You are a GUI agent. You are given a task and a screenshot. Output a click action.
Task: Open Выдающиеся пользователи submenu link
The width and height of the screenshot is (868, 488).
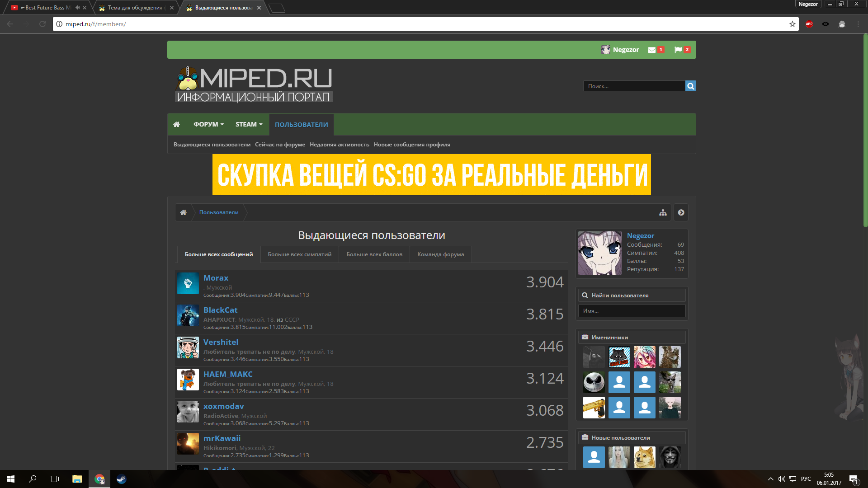[x=212, y=145]
